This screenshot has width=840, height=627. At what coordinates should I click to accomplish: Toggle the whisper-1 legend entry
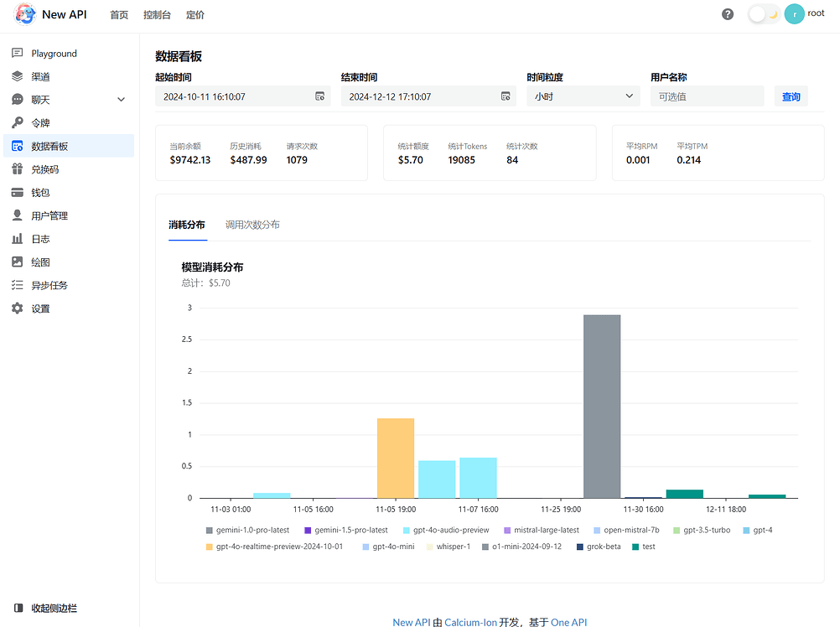449,547
